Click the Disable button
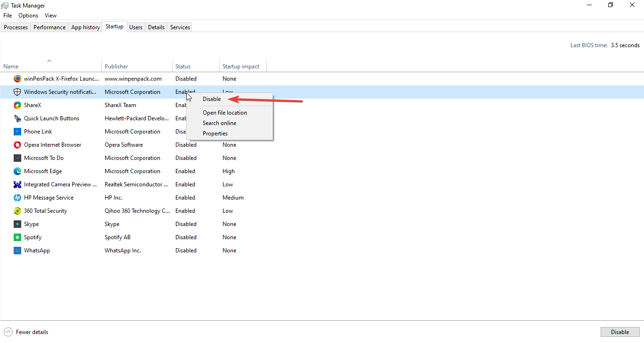The height and width of the screenshot is (343, 644). pyautogui.click(x=619, y=332)
